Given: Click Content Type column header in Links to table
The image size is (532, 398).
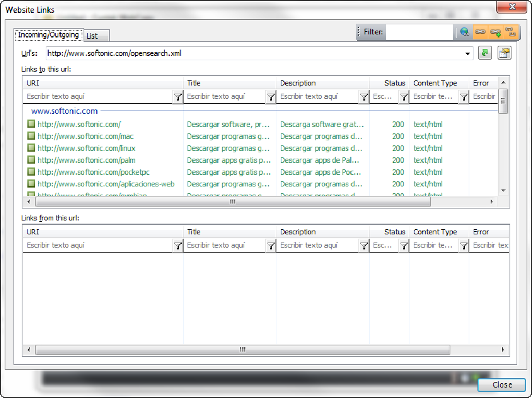Looking at the screenshot, I should click(439, 83).
